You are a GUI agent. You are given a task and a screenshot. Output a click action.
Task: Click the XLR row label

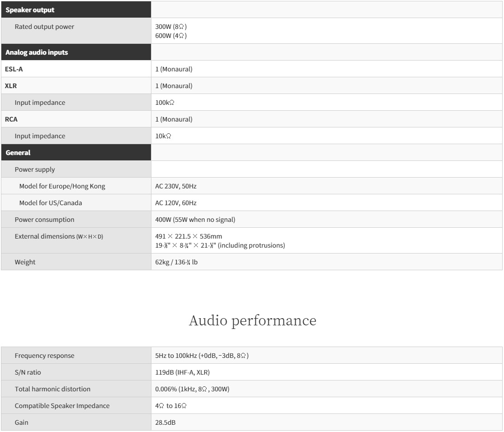[11, 86]
